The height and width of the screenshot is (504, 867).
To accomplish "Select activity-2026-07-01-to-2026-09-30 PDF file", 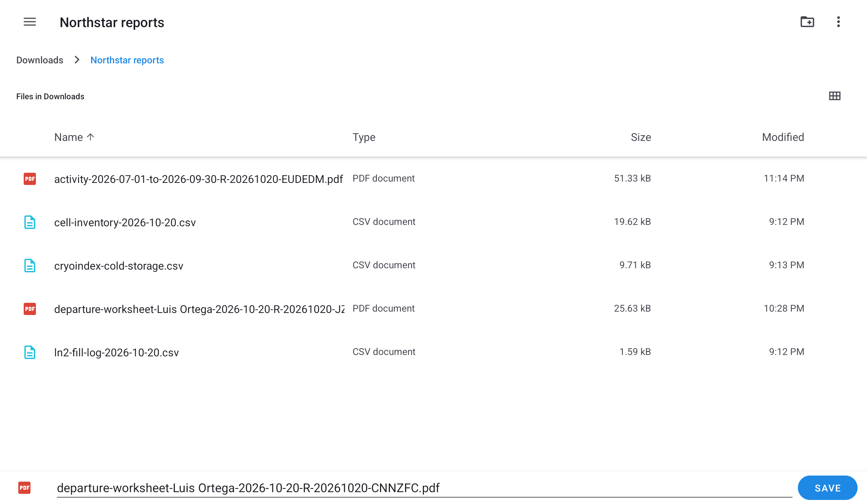I will [x=198, y=179].
